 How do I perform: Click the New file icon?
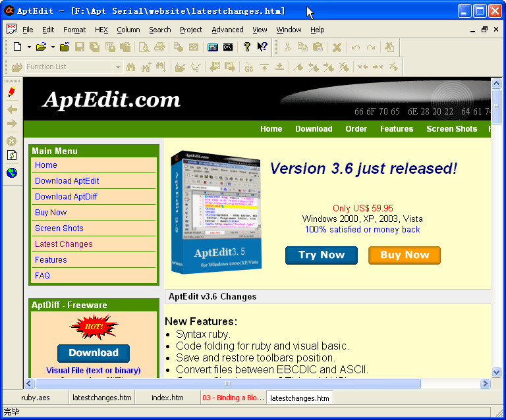[17, 47]
